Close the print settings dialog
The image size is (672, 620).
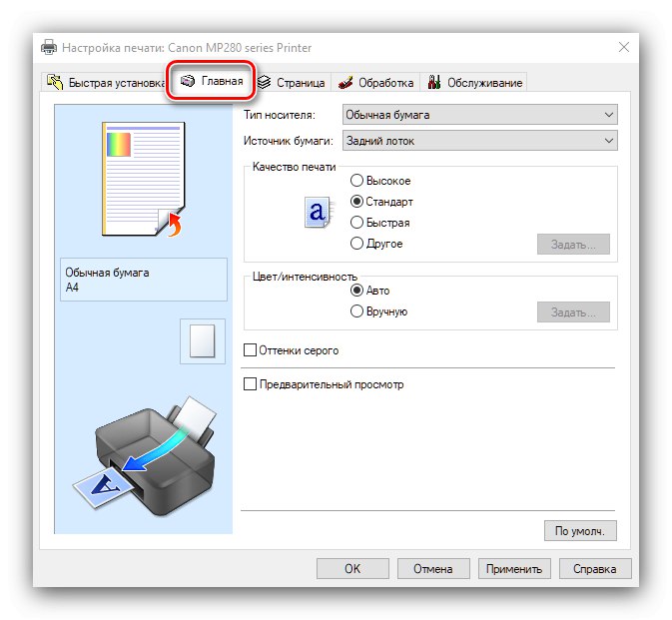624,47
